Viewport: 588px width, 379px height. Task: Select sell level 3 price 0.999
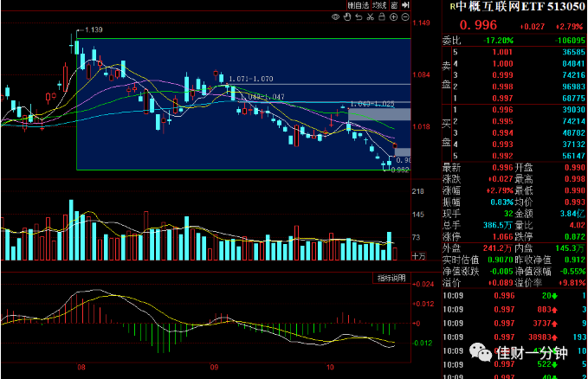pos(502,75)
